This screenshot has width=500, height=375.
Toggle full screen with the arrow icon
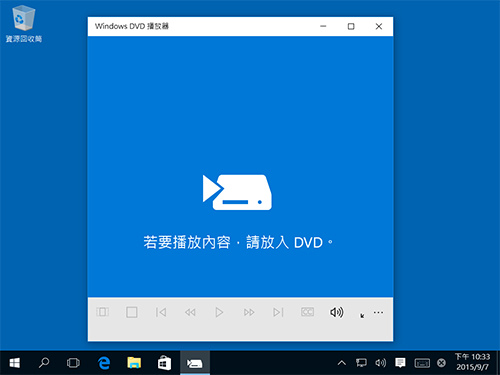point(362,315)
